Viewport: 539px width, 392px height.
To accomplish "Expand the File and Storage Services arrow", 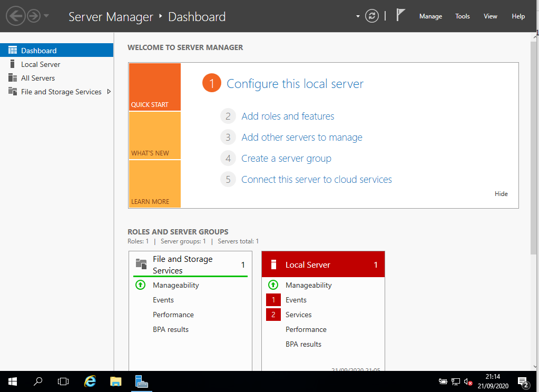I will (109, 92).
